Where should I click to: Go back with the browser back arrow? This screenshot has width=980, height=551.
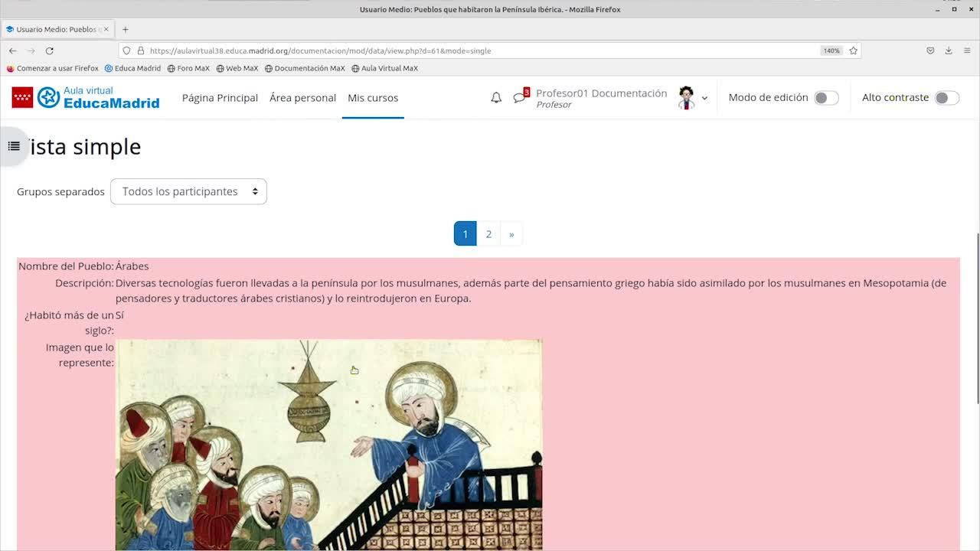pyautogui.click(x=13, y=51)
